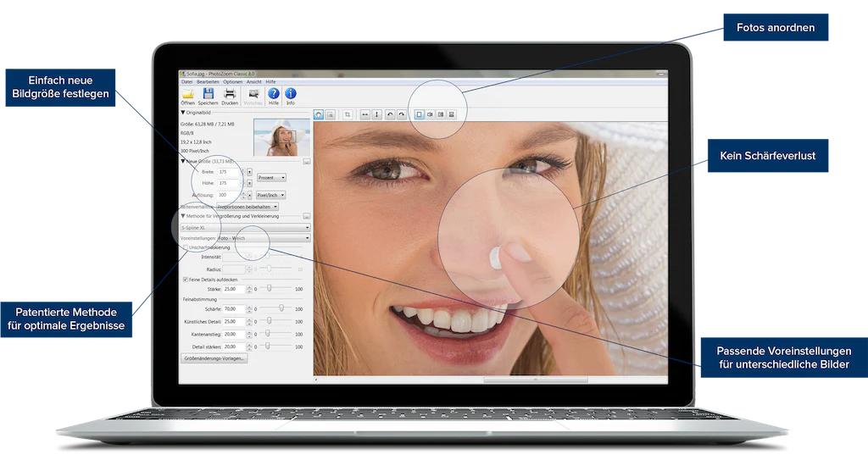Click the x button beside Höhe
The height and width of the screenshot is (466, 868).
(250, 183)
